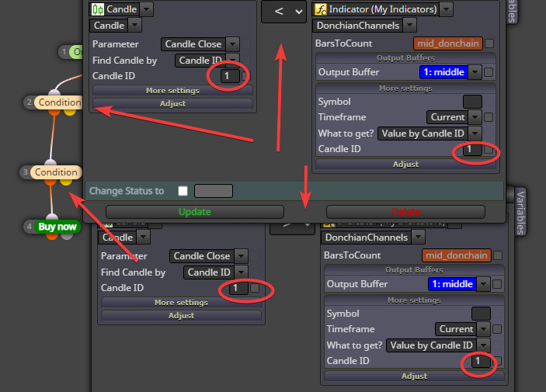Click mid_donchain BarsToCount field in front panel
546x392 pixels.
448,43
